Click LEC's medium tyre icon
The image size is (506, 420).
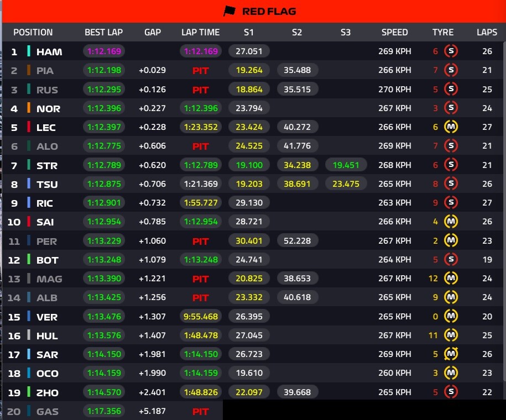451,127
